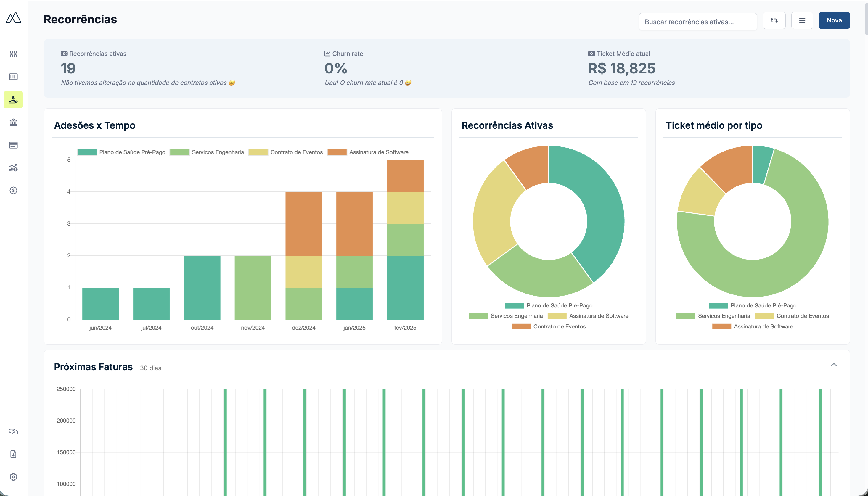Toggle Contrato de Eventos in Adesões x Tempo legend
This screenshot has height=496, width=868.
coord(285,152)
